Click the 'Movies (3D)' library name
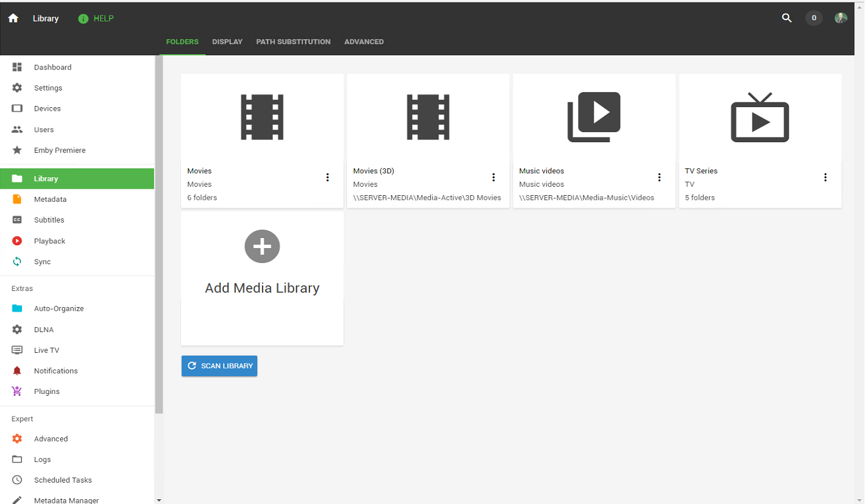 tap(373, 171)
